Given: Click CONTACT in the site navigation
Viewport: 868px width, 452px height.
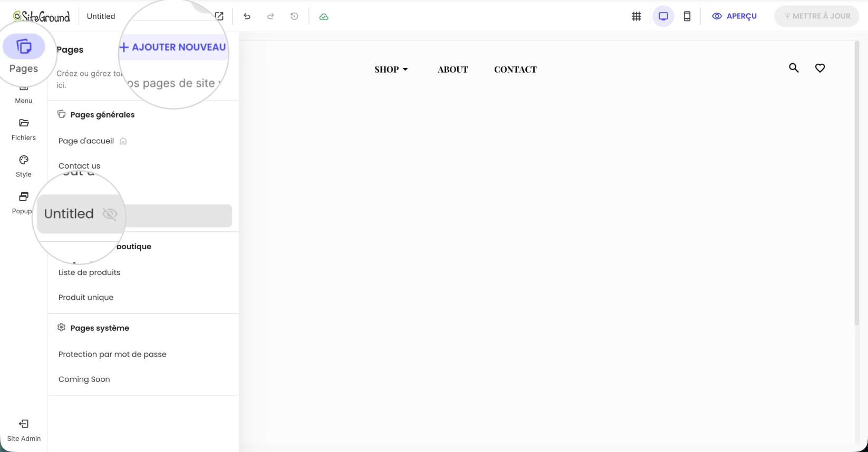Looking at the screenshot, I should (515, 69).
